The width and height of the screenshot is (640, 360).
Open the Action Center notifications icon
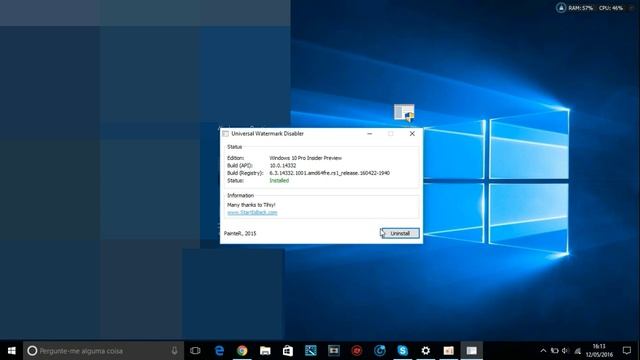[x=627, y=351]
